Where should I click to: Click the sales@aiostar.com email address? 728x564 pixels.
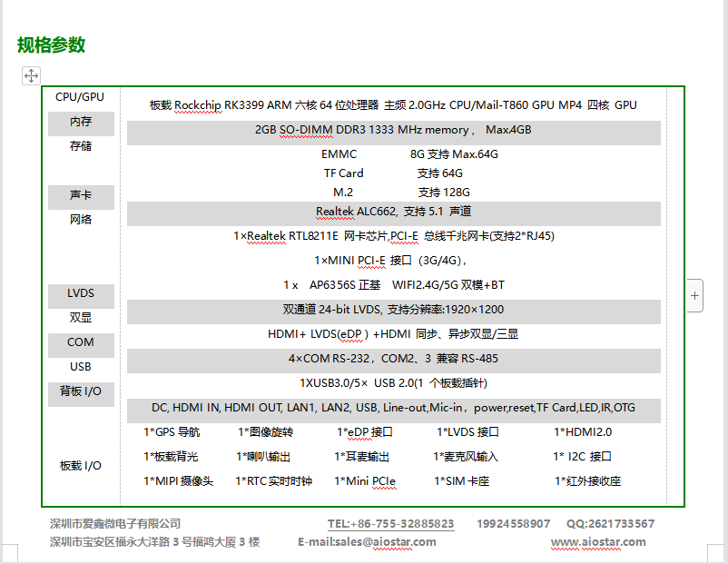385,542
